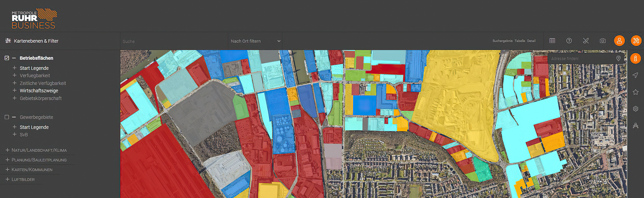Image resolution: width=644 pixels, height=198 pixels.
Task: Open the orange info icon
Action: (635, 58)
